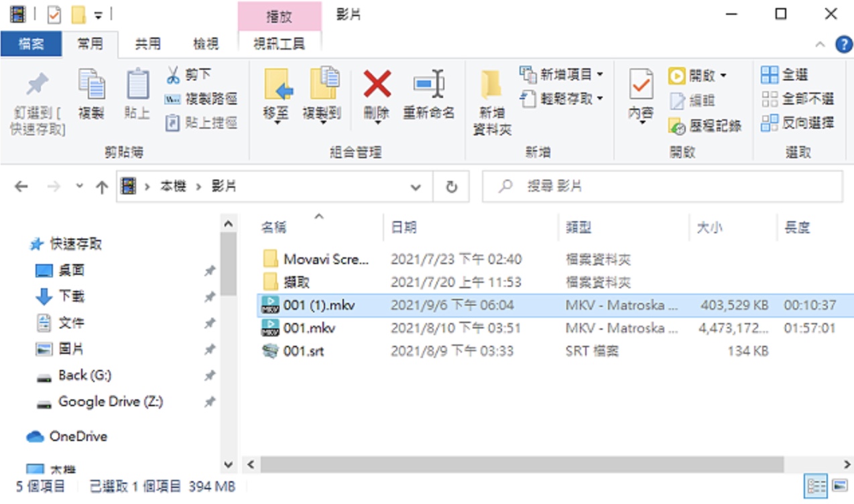854x504 pixels.
Task: Click the refresh button beside address bar
Action: [451, 187]
